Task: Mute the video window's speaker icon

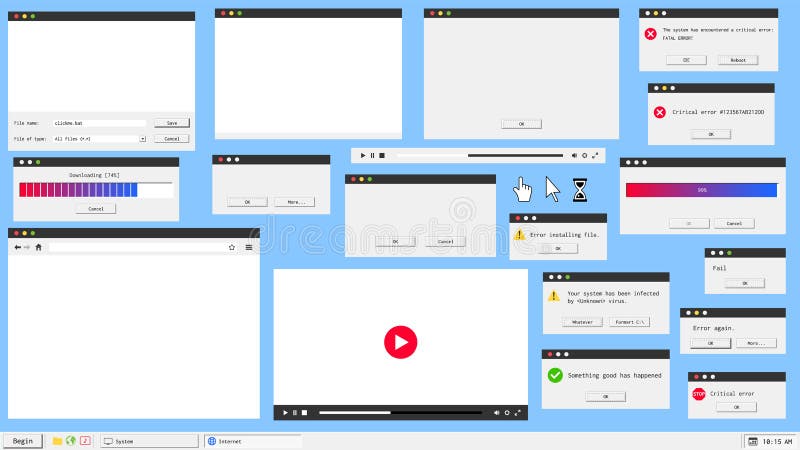Action: tap(496, 413)
